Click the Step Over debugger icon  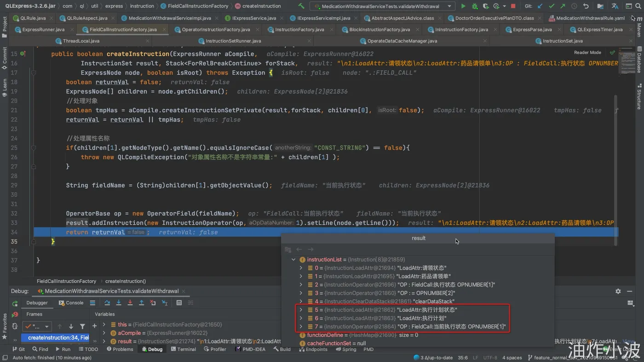pyautogui.click(x=107, y=303)
